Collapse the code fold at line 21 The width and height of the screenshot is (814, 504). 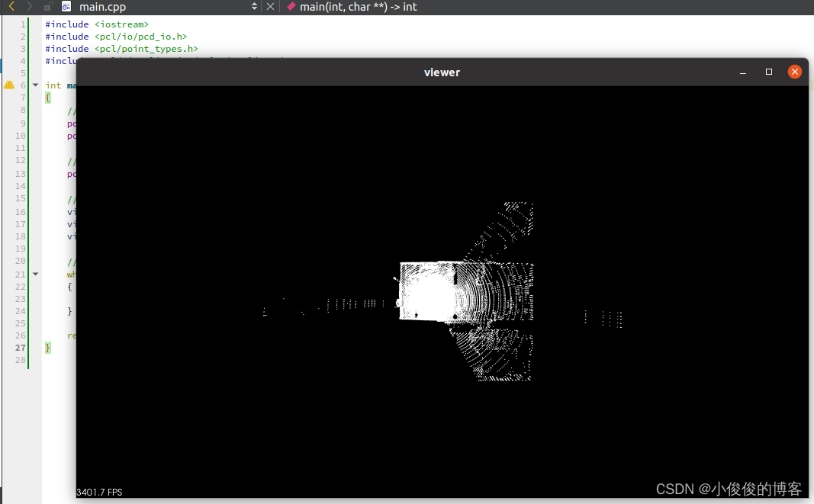point(34,274)
